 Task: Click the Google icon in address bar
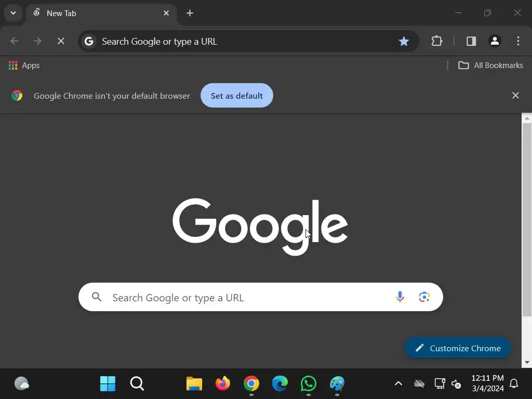89,42
